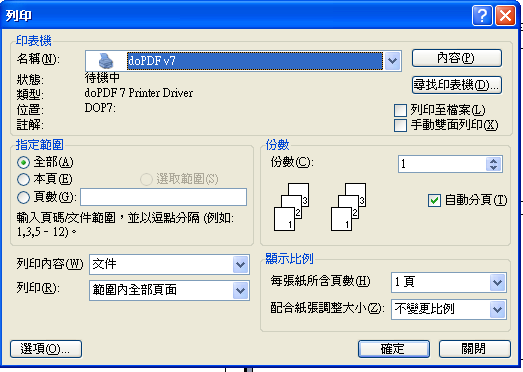Click the help question mark button
The height and width of the screenshot is (372, 523).
click(x=482, y=15)
